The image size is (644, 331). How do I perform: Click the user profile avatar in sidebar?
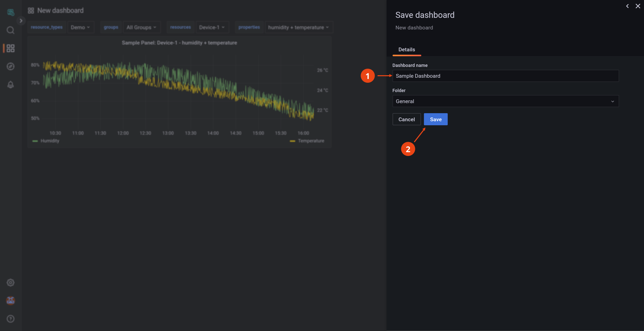point(10,301)
